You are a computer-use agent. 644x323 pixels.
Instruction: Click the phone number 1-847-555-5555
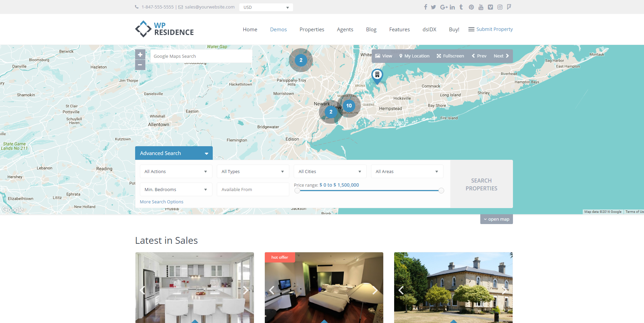point(158,7)
